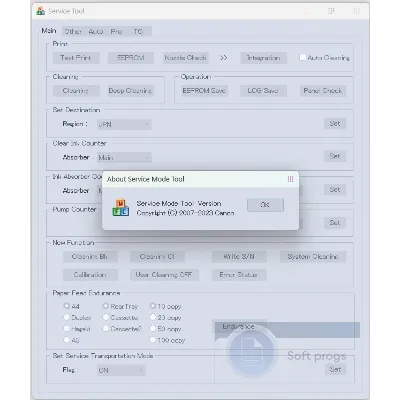
Task: Click the Service Tool title bar icon
Action: pyautogui.click(x=41, y=11)
